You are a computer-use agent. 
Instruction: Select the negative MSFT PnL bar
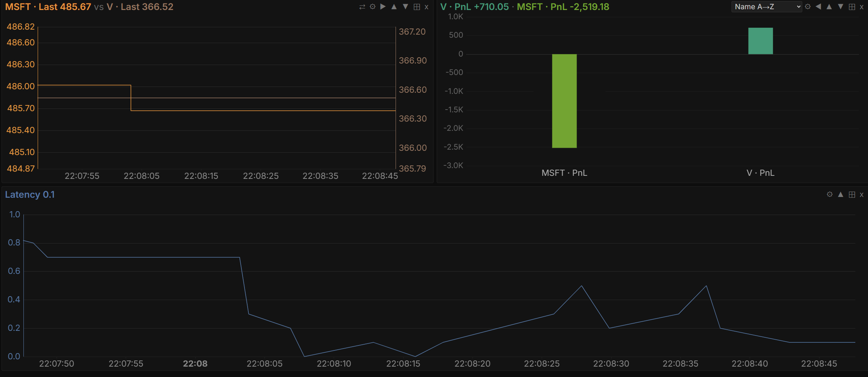[x=564, y=101]
